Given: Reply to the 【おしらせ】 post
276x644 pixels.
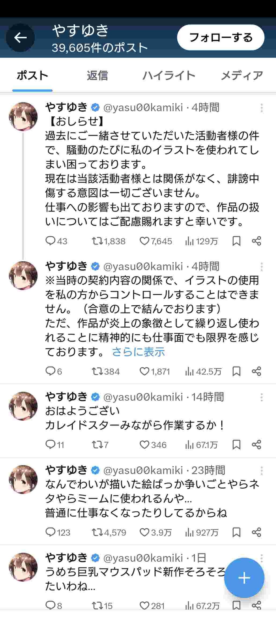Looking at the screenshot, I should click(x=50, y=241).
